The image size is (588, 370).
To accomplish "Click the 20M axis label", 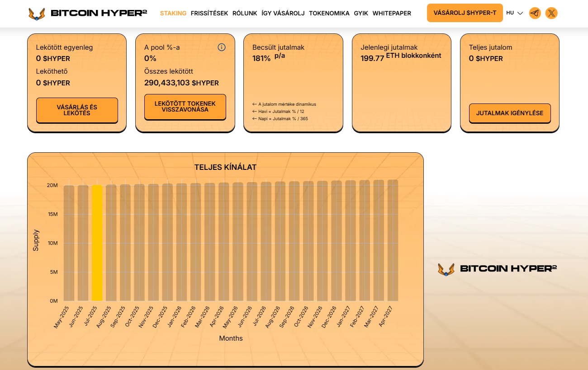I will [x=52, y=185].
